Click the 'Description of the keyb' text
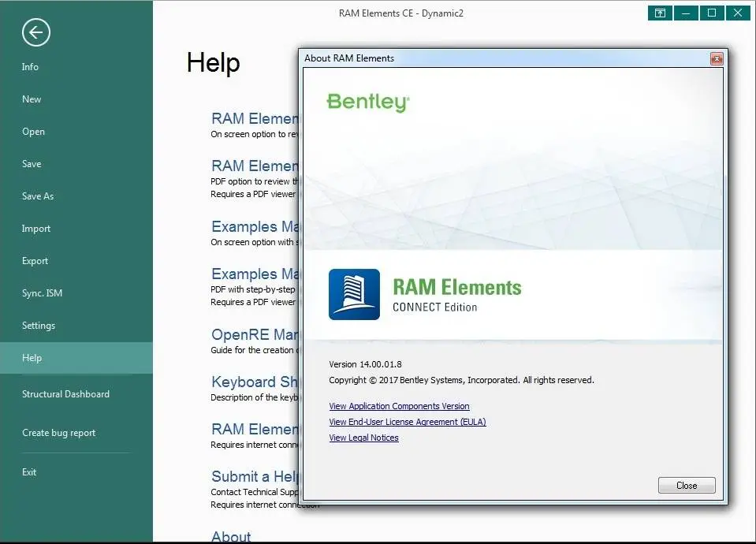 pyautogui.click(x=255, y=397)
